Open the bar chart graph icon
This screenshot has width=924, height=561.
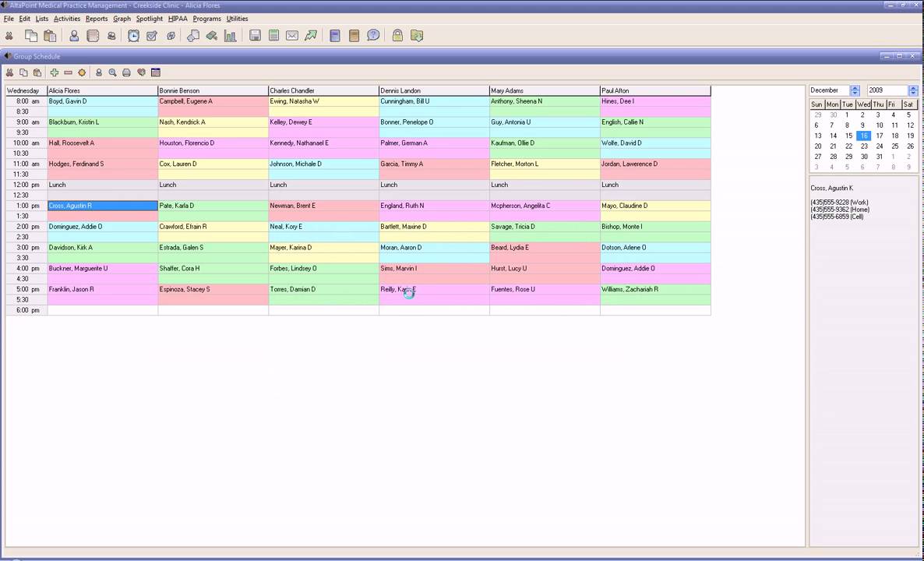(231, 36)
